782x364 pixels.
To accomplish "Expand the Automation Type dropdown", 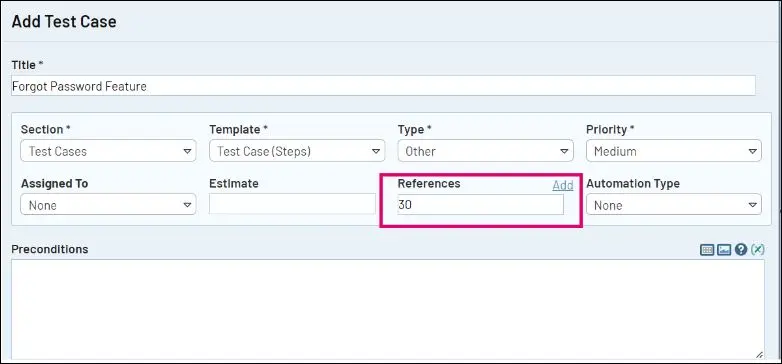I will [674, 205].
